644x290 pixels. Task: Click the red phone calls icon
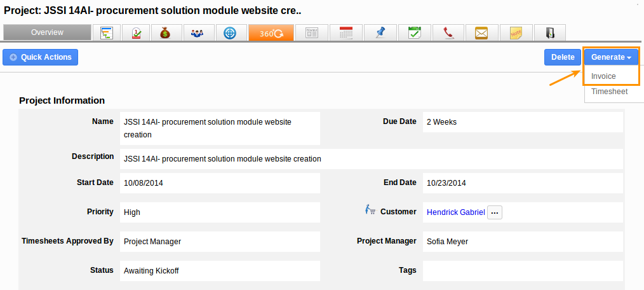point(448,32)
